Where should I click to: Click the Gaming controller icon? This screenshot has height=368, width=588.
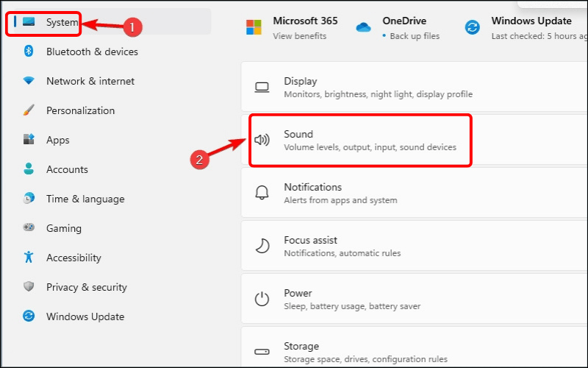click(29, 228)
